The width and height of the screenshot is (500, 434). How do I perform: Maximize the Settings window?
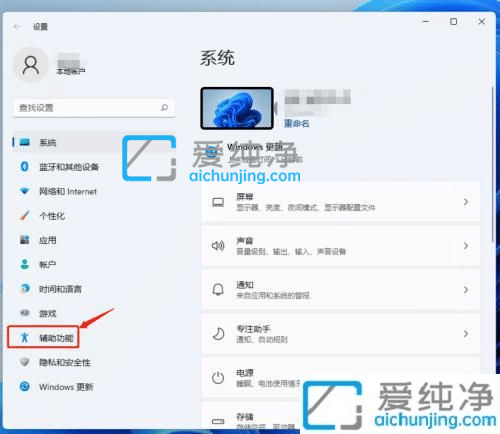point(454,22)
